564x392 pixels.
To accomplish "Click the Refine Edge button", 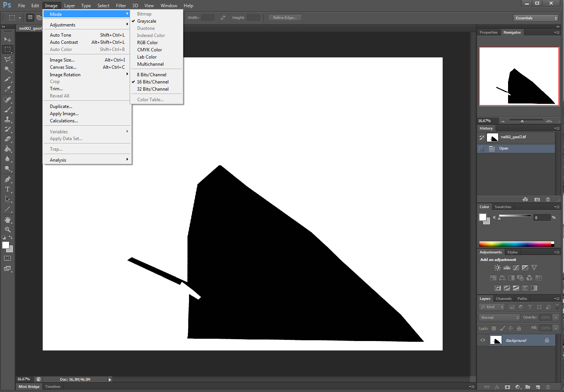I will click(x=285, y=17).
